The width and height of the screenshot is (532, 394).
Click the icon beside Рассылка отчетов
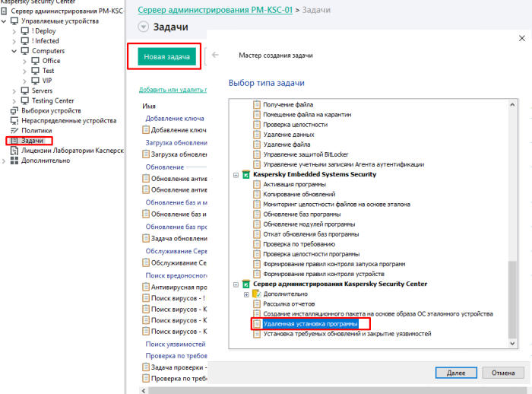[x=257, y=303]
